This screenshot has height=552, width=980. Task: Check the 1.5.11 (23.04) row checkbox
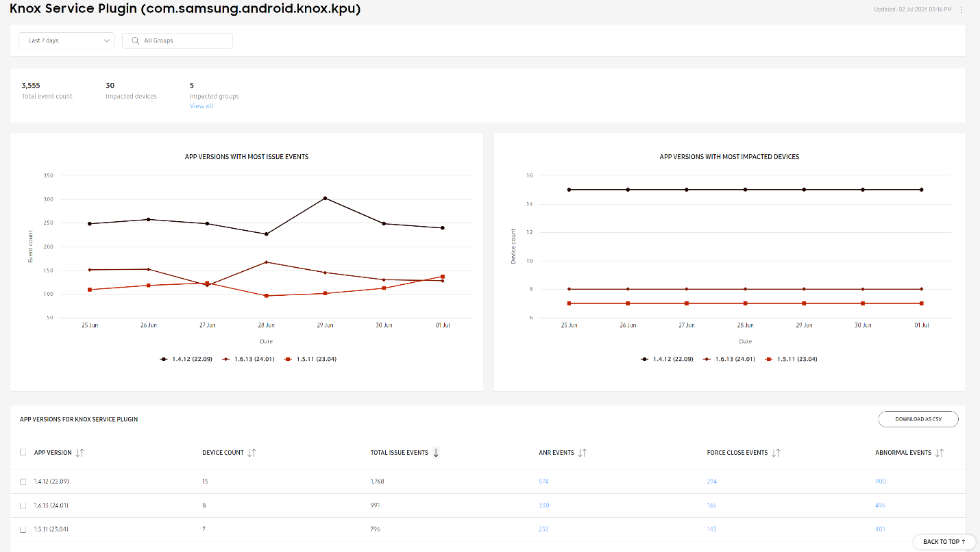(23, 529)
